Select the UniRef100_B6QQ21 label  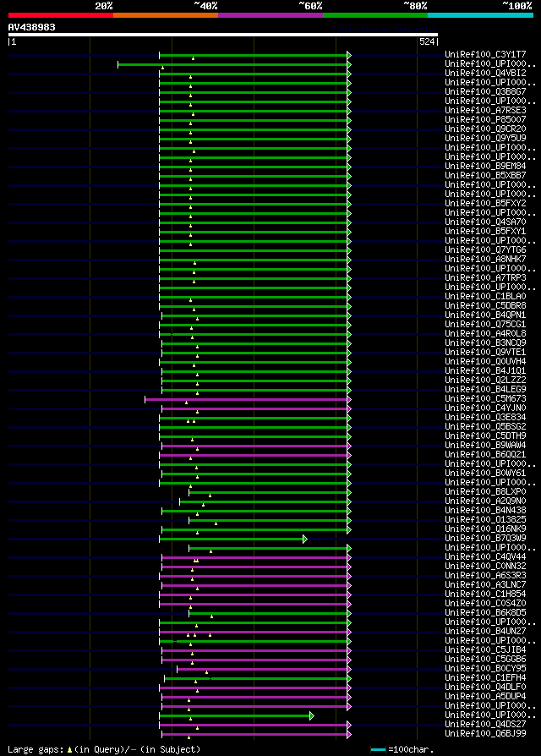[485, 455]
